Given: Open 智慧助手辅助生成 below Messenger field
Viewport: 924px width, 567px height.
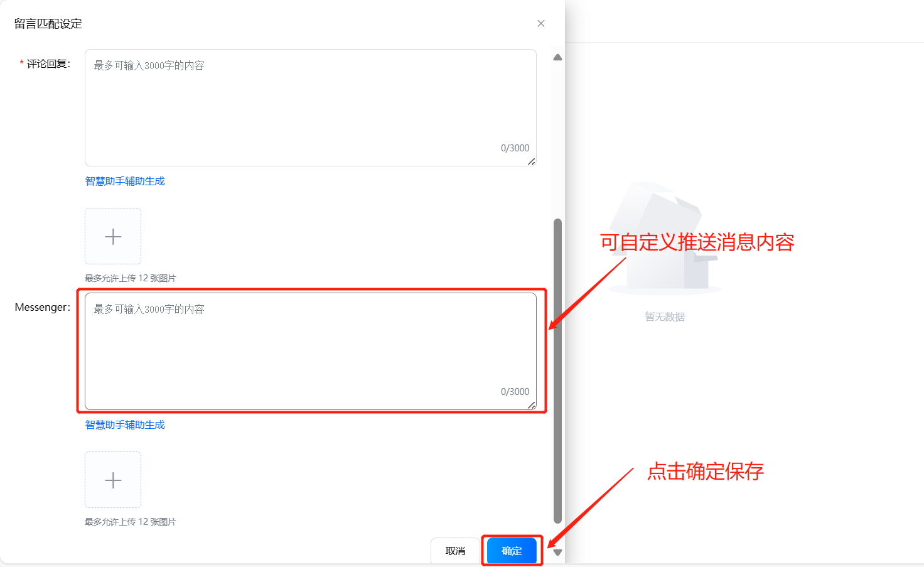Looking at the screenshot, I should 125,424.
